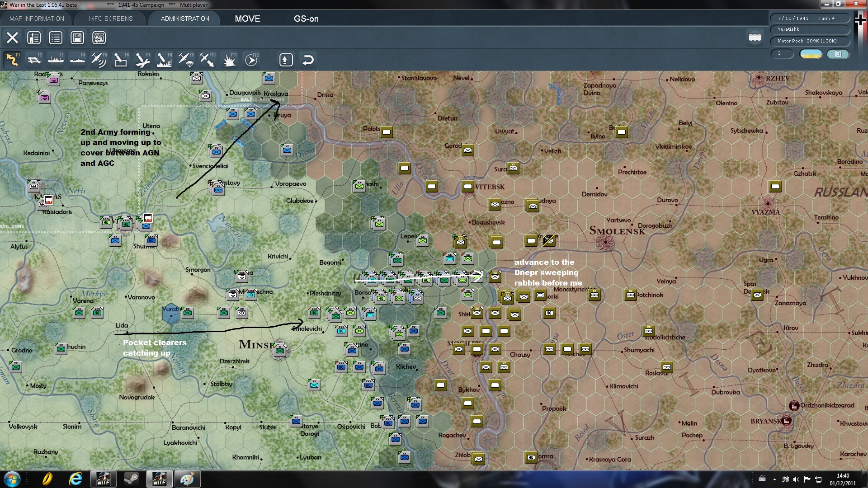Click the F12 end turn icon

pyautogui.click(x=251, y=60)
